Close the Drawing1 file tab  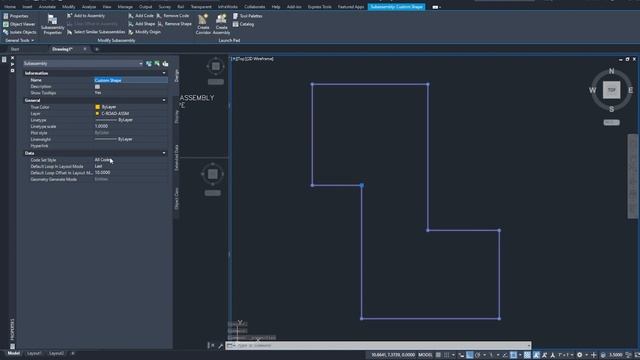(x=85, y=49)
